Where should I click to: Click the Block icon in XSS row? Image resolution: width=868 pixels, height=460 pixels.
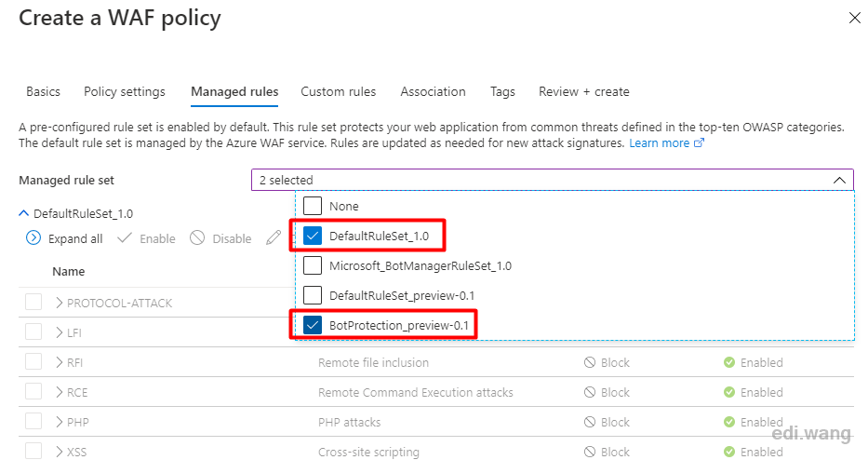[x=590, y=453]
